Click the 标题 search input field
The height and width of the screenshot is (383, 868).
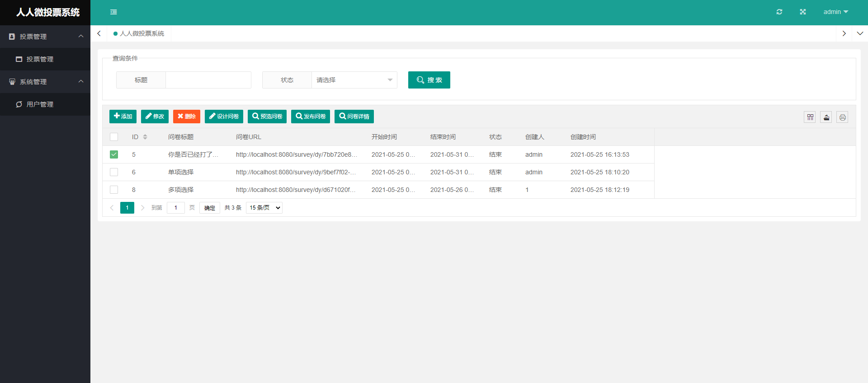point(208,80)
